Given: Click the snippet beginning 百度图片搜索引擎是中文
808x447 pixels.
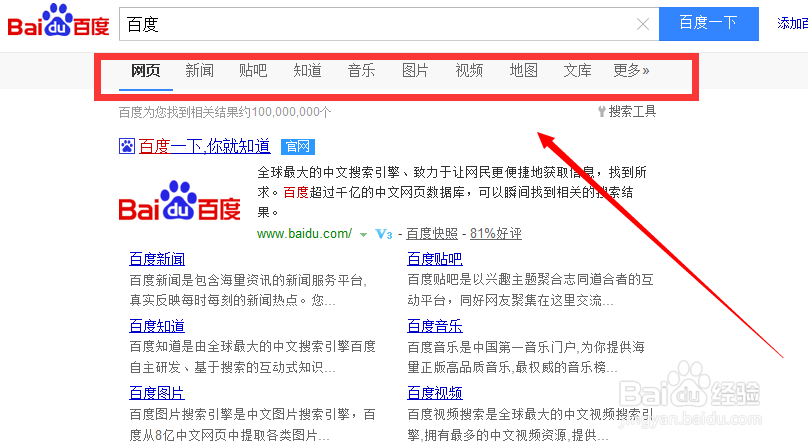Looking at the screenshot, I should pyautogui.click(x=252, y=424).
